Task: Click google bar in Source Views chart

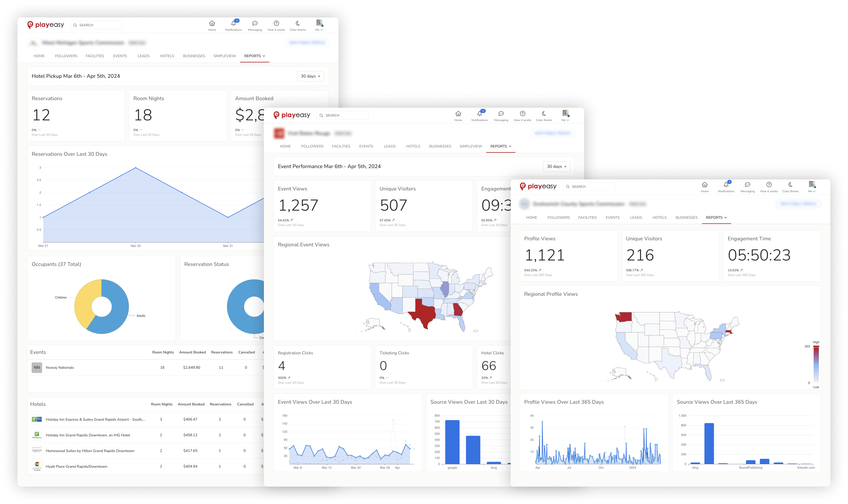Action: coord(452,442)
